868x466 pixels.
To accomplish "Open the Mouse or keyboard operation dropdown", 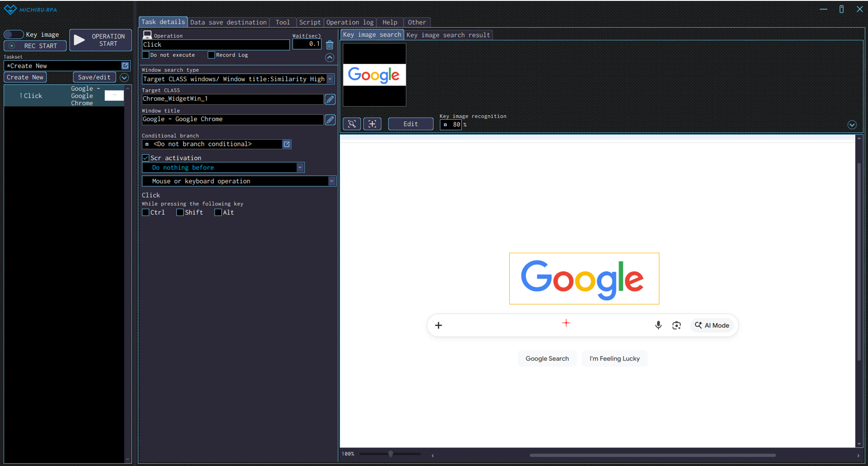I will [331, 181].
